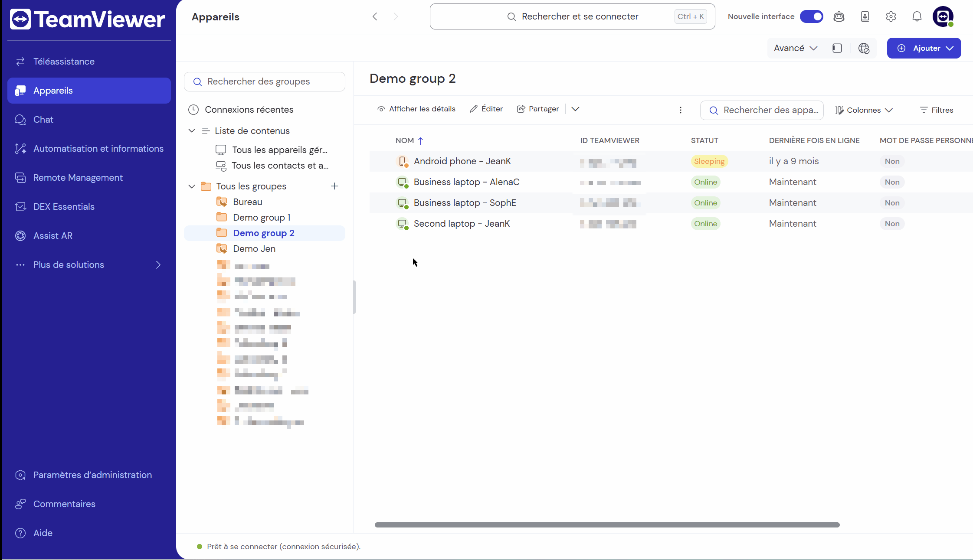Open Téléassistance in the sidebar
This screenshot has width=973, height=560.
[x=89, y=62]
